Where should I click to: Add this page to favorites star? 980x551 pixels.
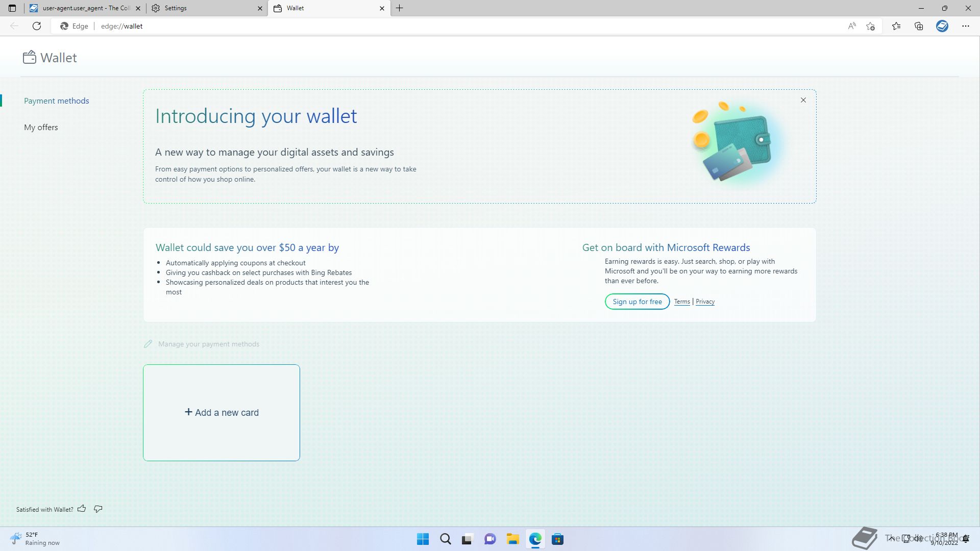click(x=871, y=26)
